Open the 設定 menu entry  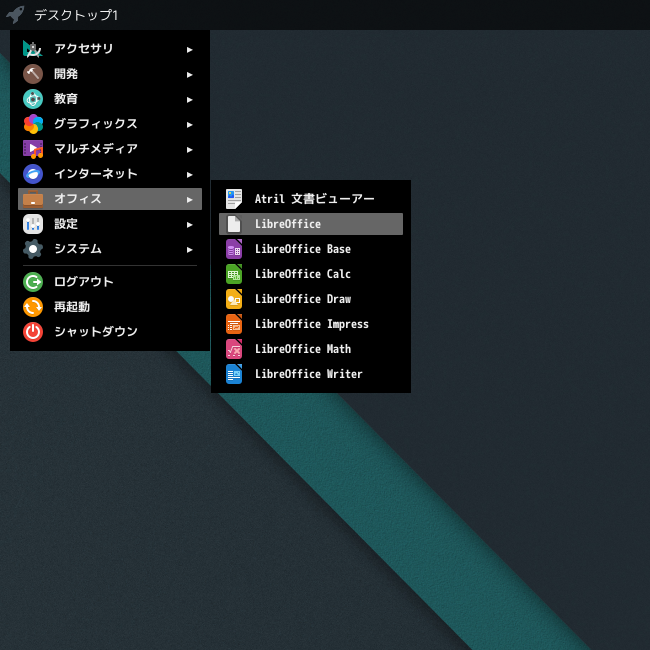110,224
